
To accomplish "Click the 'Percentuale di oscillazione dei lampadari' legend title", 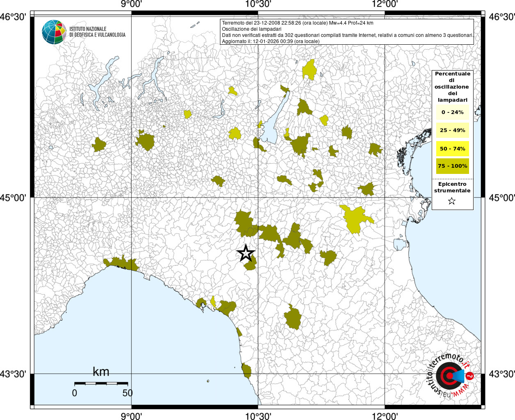I will coord(452,87).
